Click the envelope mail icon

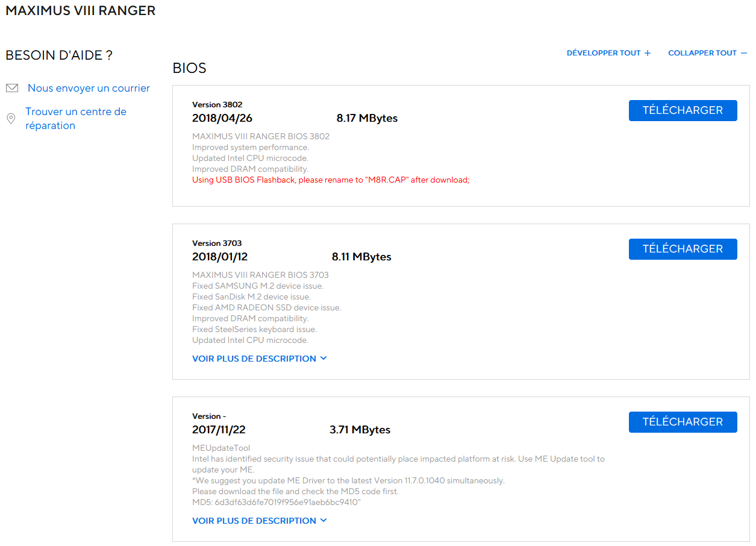[11, 88]
